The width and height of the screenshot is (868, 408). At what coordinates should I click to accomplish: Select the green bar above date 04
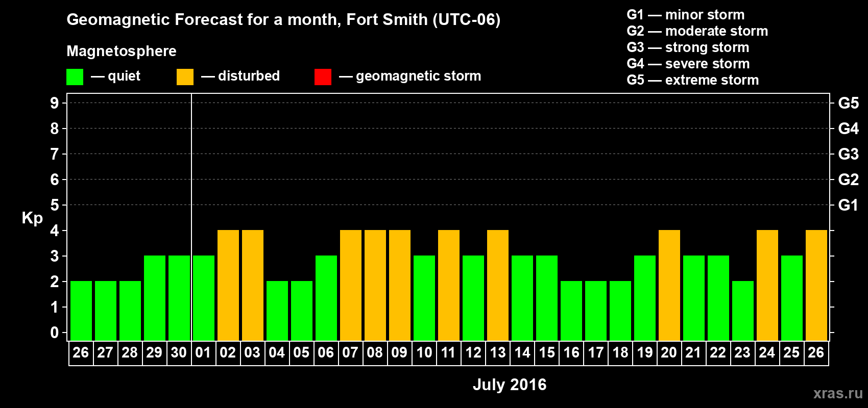(277, 311)
